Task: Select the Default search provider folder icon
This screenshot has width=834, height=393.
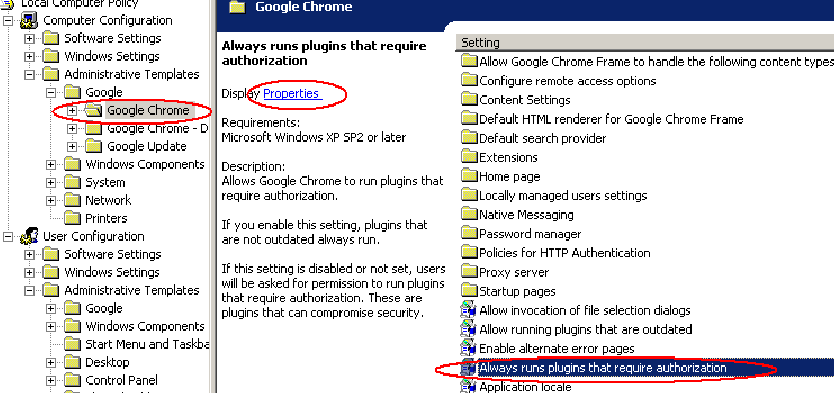Action: tap(469, 138)
